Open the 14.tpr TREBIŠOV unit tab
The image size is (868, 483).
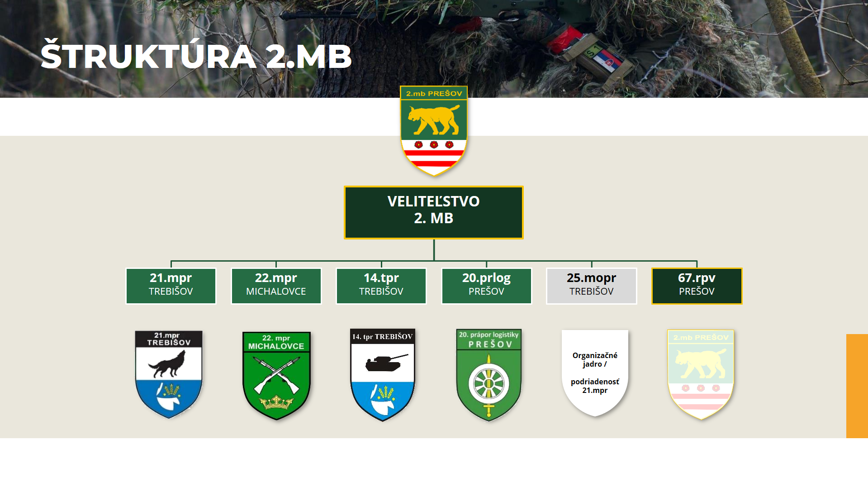click(381, 286)
